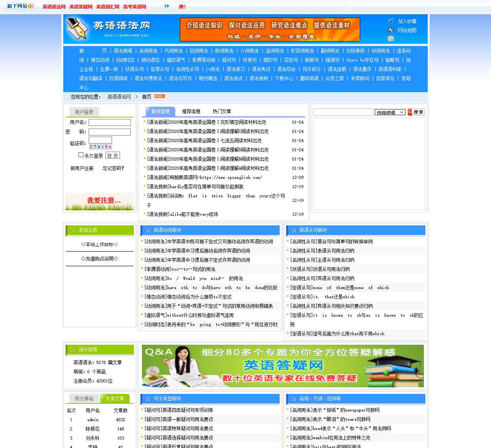The width and height of the screenshot is (491, 448).
Task: Open the 虚拟语气 navigation menu item
Action: click(176, 60)
